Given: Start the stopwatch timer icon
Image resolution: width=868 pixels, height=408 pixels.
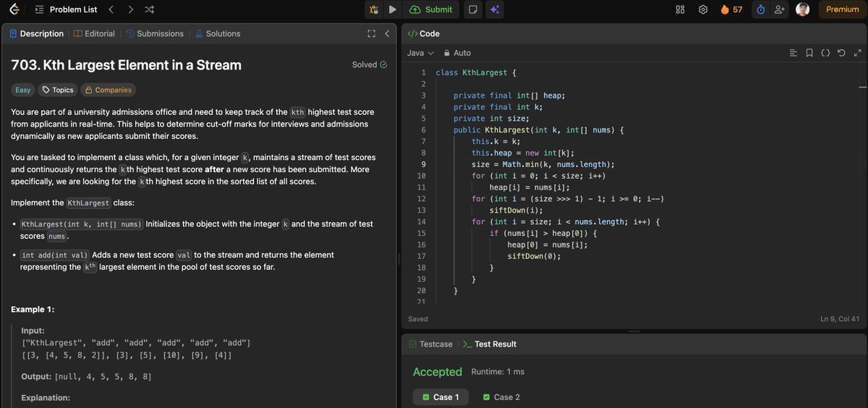Looking at the screenshot, I should click(760, 9).
